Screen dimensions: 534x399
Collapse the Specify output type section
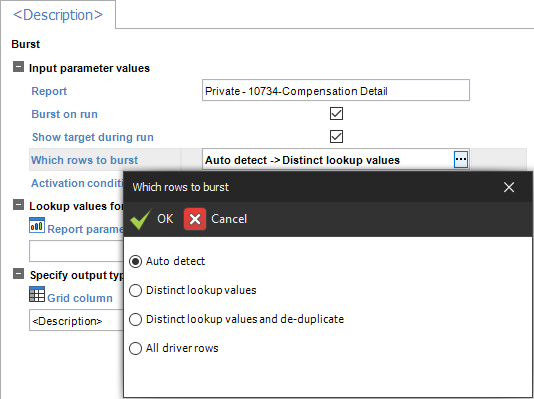(x=18, y=273)
